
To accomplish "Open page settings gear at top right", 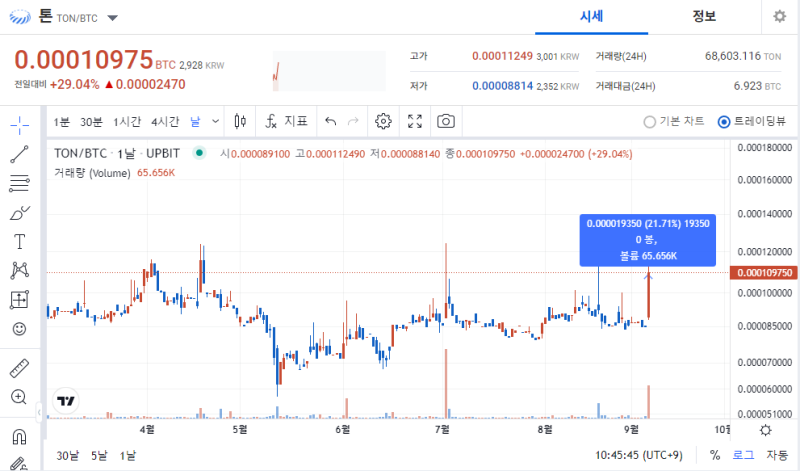I will [x=780, y=16].
